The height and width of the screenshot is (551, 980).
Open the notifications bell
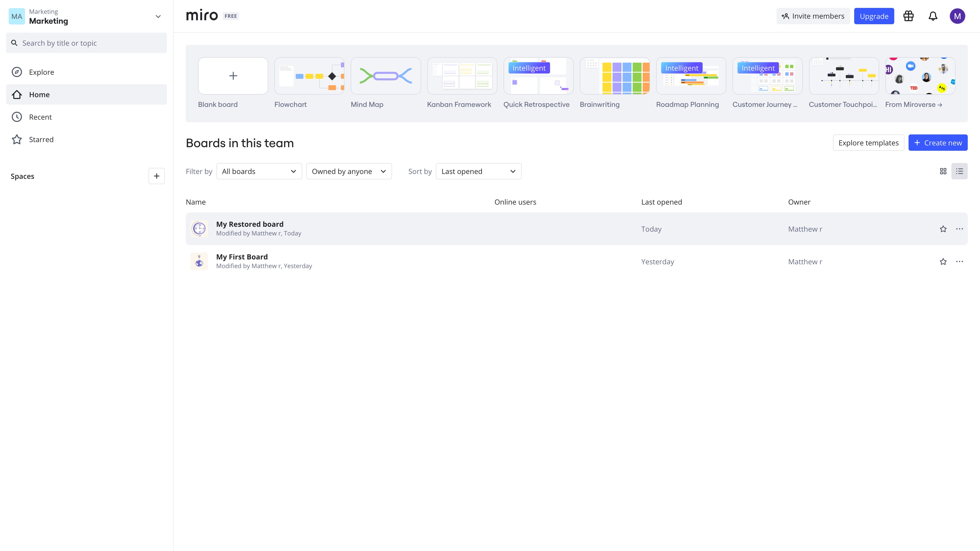click(x=933, y=16)
